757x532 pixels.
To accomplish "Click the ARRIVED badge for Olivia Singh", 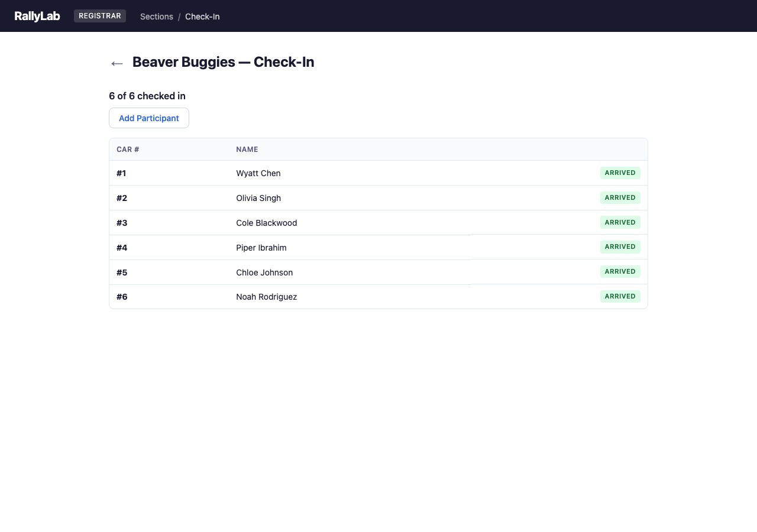I will pyautogui.click(x=620, y=197).
